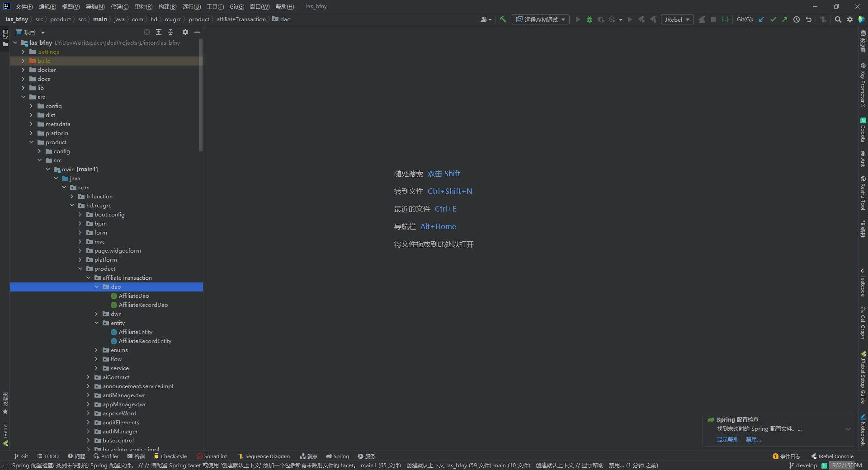Expand the Spring notification chevron

pyautogui.click(x=848, y=429)
